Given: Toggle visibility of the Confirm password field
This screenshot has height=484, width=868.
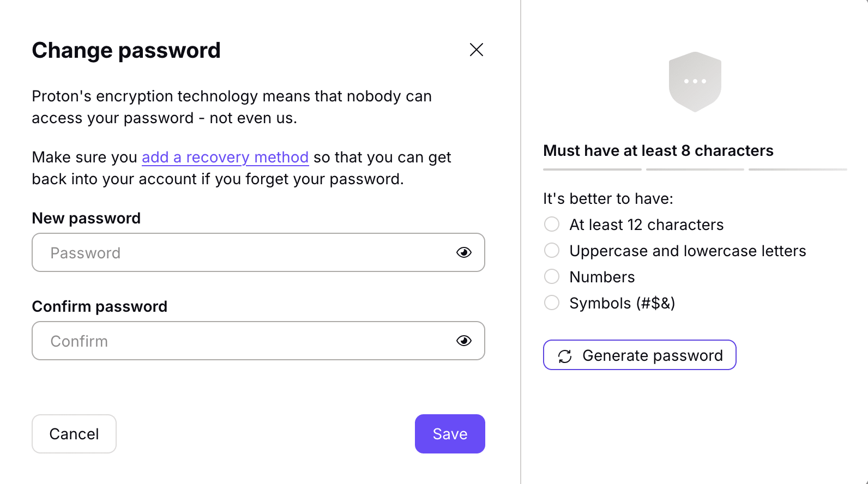Looking at the screenshot, I should pyautogui.click(x=464, y=341).
